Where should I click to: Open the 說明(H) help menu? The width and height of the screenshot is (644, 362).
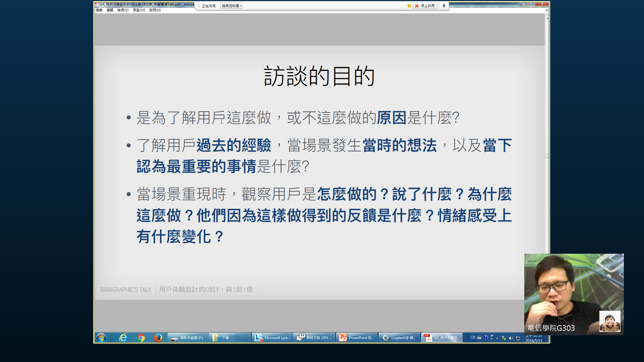(x=155, y=10)
